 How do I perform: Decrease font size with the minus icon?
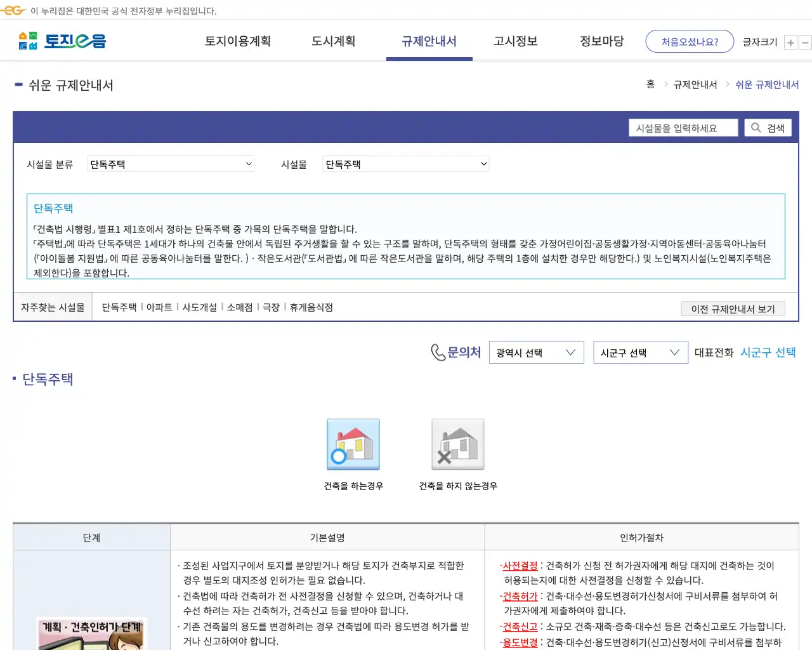click(x=805, y=42)
